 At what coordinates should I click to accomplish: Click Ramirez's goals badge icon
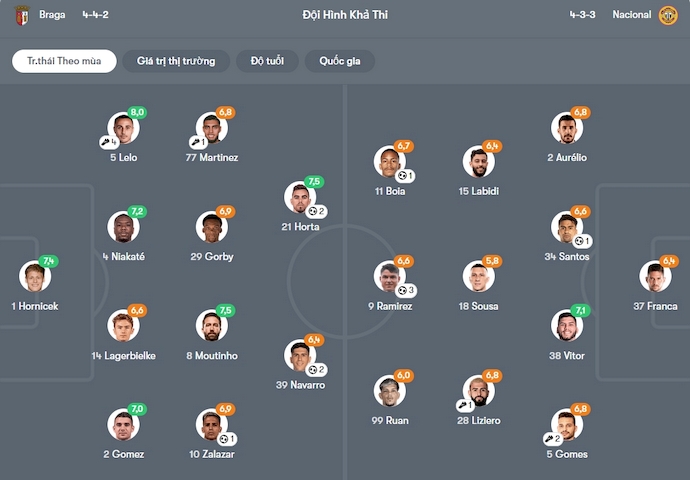point(404,290)
